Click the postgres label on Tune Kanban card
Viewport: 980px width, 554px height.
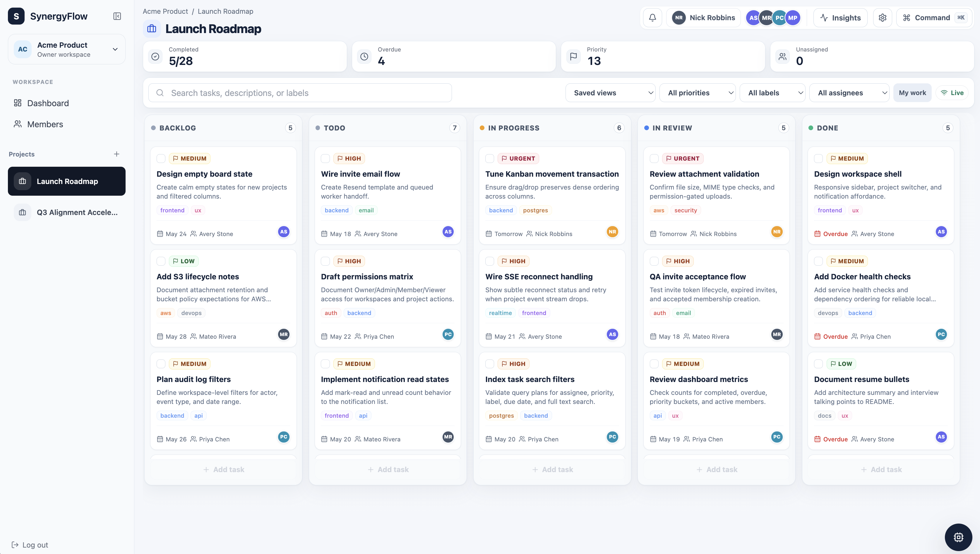[x=535, y=210]
